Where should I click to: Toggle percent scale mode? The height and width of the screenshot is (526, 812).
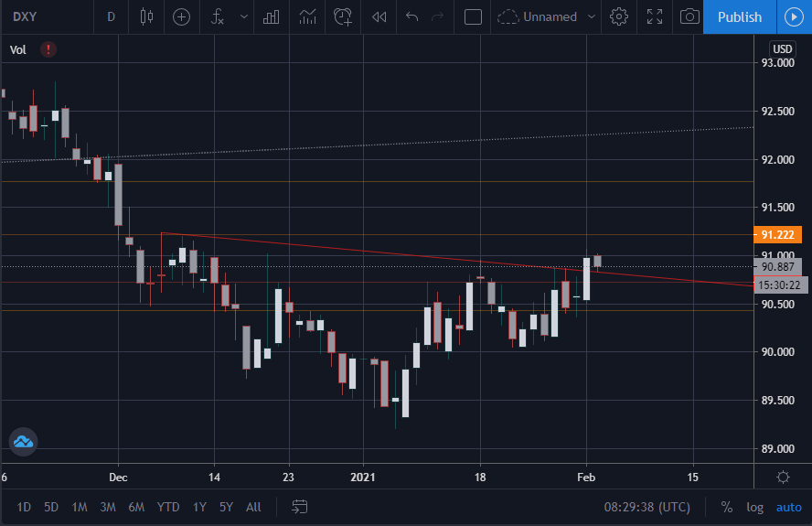point(727,507)
